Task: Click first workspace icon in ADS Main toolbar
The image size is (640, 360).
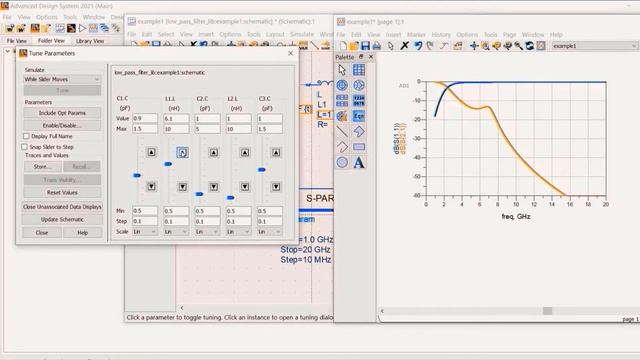Action: 9,28
